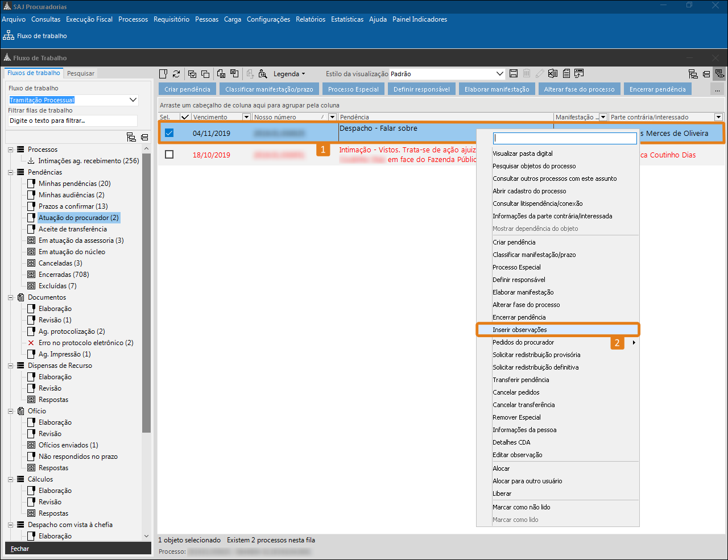Click the drawer icon beside Canceladas (3)
This screenshot has height=560, width=728.
[31, 263]
